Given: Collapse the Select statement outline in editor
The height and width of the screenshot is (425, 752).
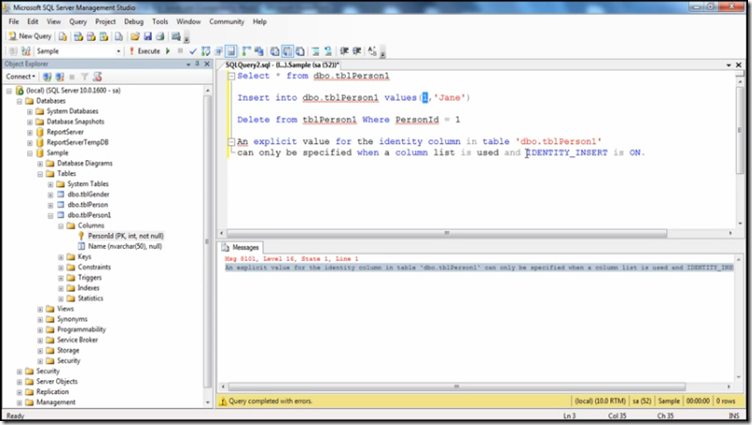Looking at the screenshot, I should [x=232, y=76].
